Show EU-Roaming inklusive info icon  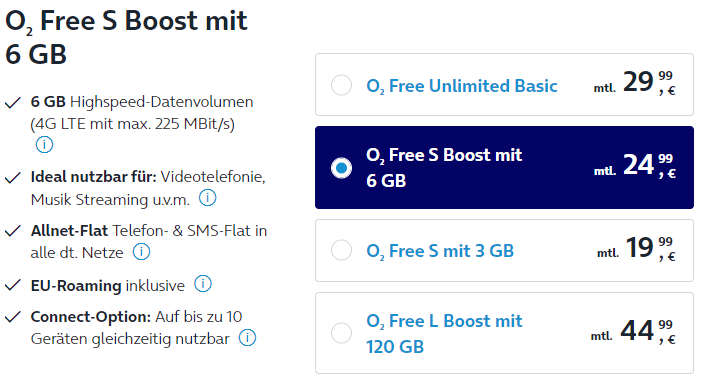pyautogui.click(x=203, y=284)
